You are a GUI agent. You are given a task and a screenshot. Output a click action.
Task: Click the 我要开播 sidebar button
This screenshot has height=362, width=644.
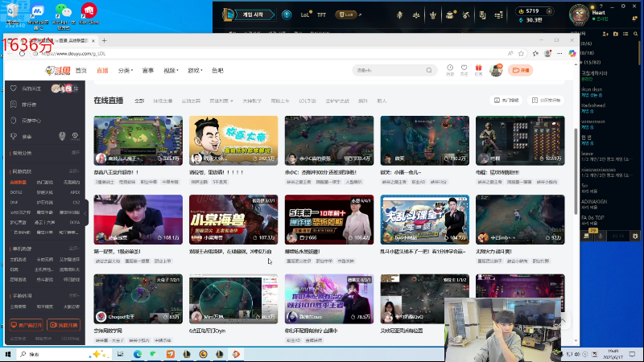coord(64,325)
